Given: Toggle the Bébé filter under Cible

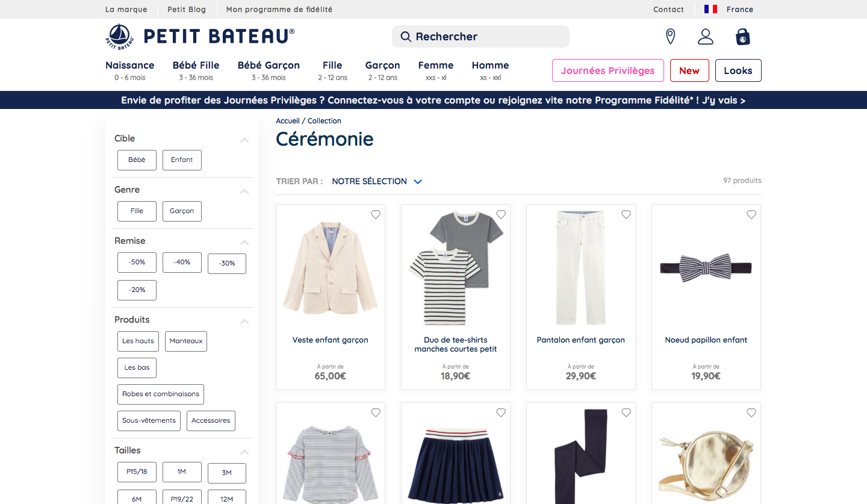Looking at the screenshot, I should click(137, 160).
